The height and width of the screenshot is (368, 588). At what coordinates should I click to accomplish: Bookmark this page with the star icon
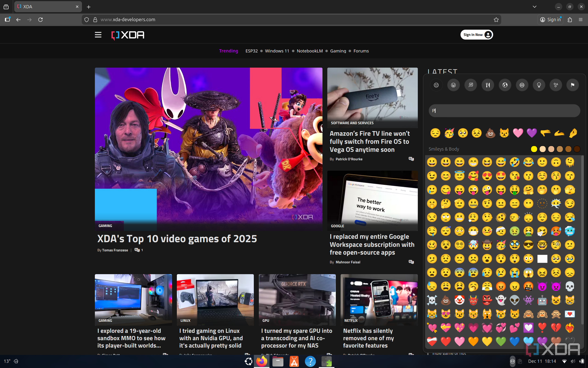click(496, 20)
